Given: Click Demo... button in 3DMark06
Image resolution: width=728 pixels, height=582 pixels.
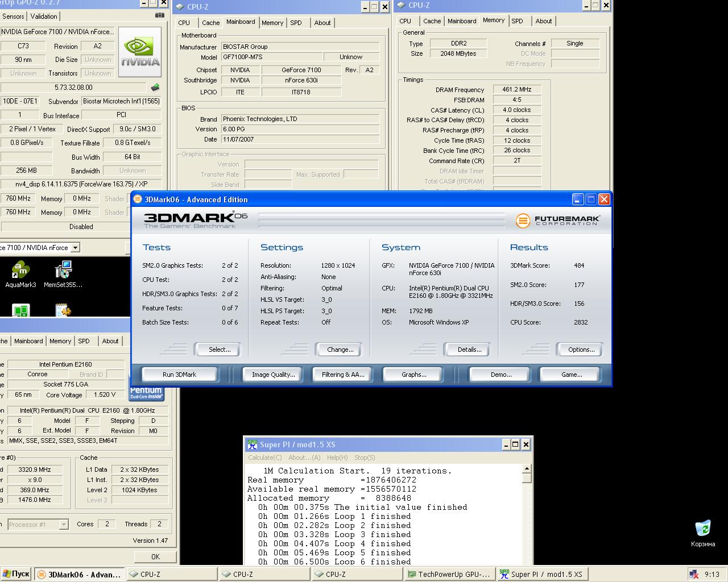Looking at the screenshot, I should tap(501, 375).
